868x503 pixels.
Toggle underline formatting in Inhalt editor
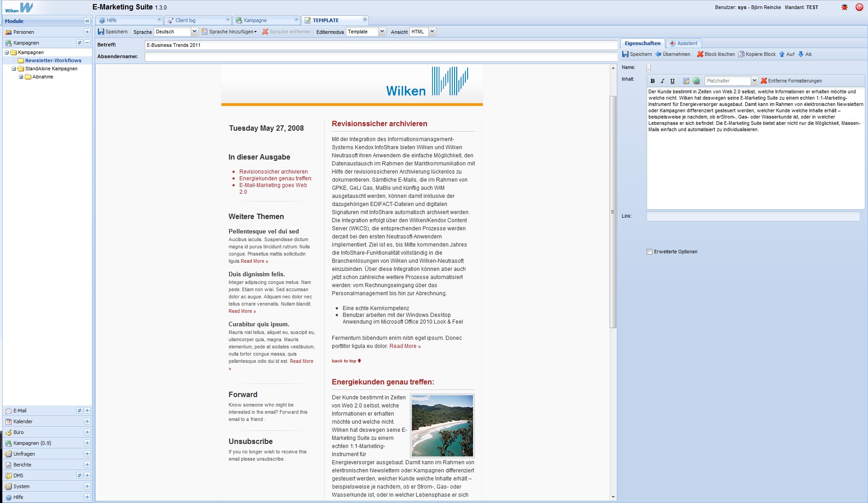672,81
